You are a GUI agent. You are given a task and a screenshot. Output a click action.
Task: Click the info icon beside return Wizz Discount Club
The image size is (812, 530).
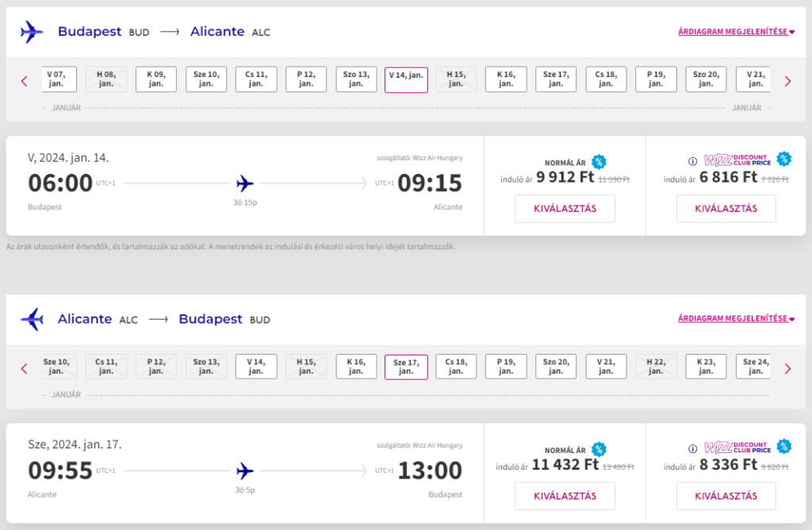point(692,448)
